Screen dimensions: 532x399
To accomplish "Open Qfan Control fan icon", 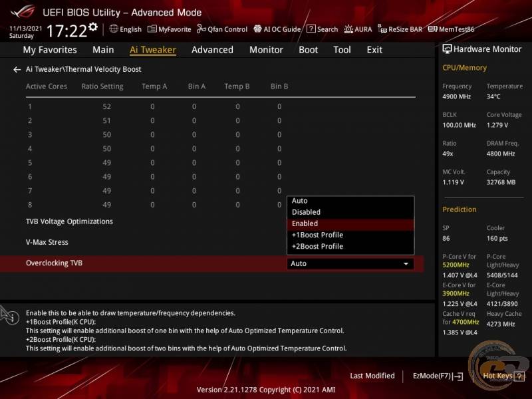I will pos(201,29).
